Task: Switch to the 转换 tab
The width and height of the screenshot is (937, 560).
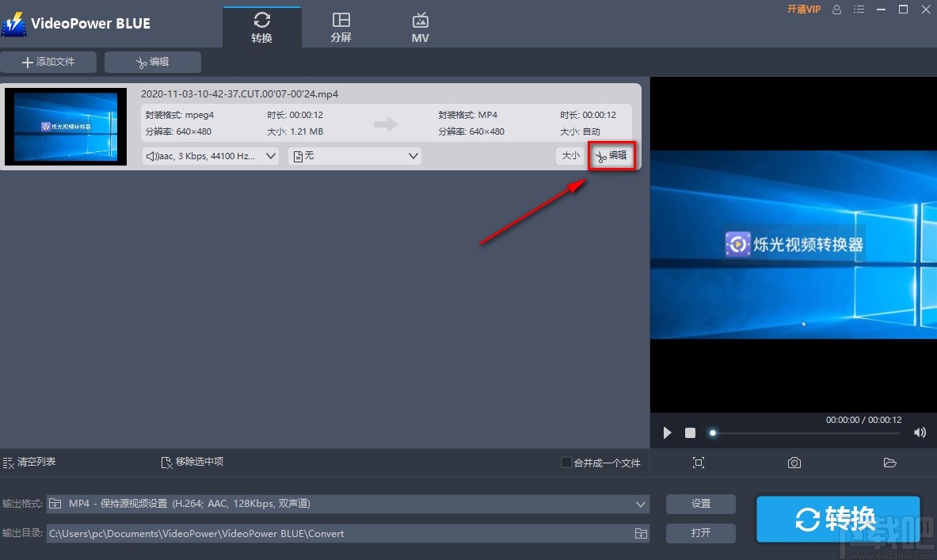Action: [x=261, y=28]
